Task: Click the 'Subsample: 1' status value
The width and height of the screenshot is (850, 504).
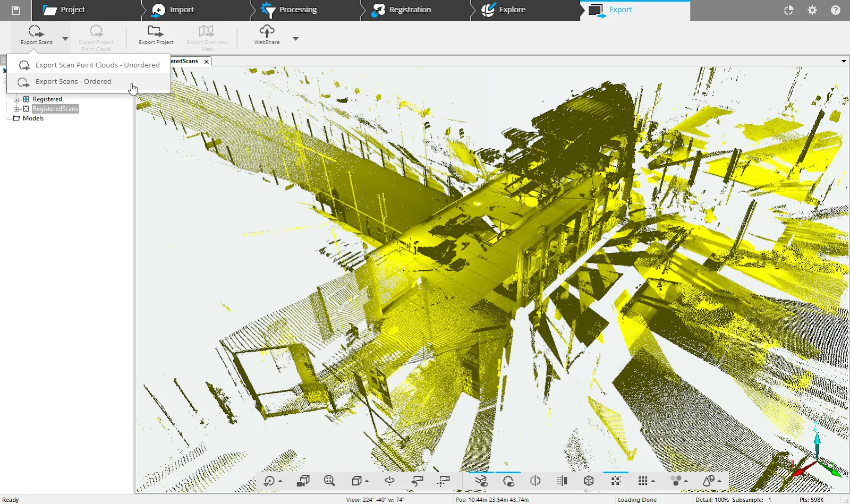Action: pyautogui.click(x=752, y=500)
